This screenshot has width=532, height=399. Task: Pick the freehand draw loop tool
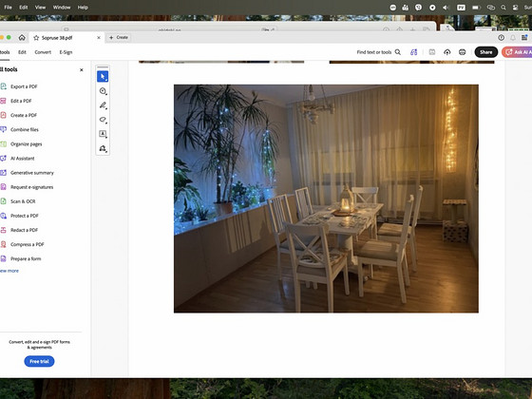[x=103, y=120]
